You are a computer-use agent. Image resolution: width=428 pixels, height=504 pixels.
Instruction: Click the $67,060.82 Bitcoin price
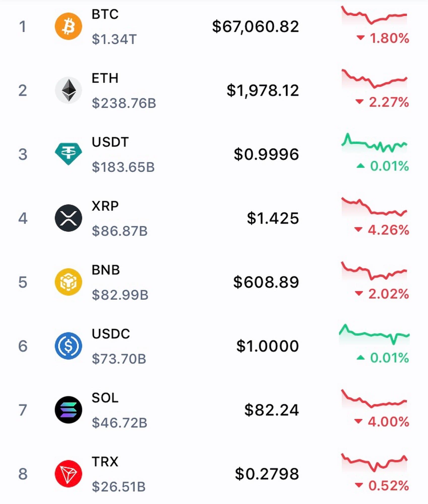click(x=255, y=26)
